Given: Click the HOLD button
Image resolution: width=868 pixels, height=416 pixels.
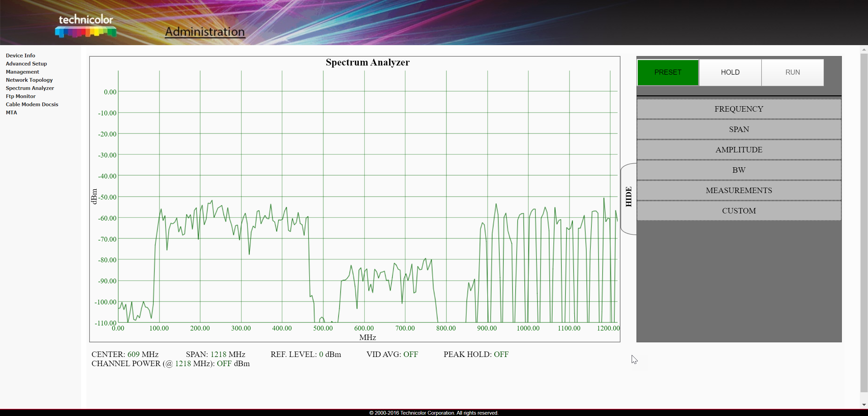Looking at the screenshot, I should 730,72.
